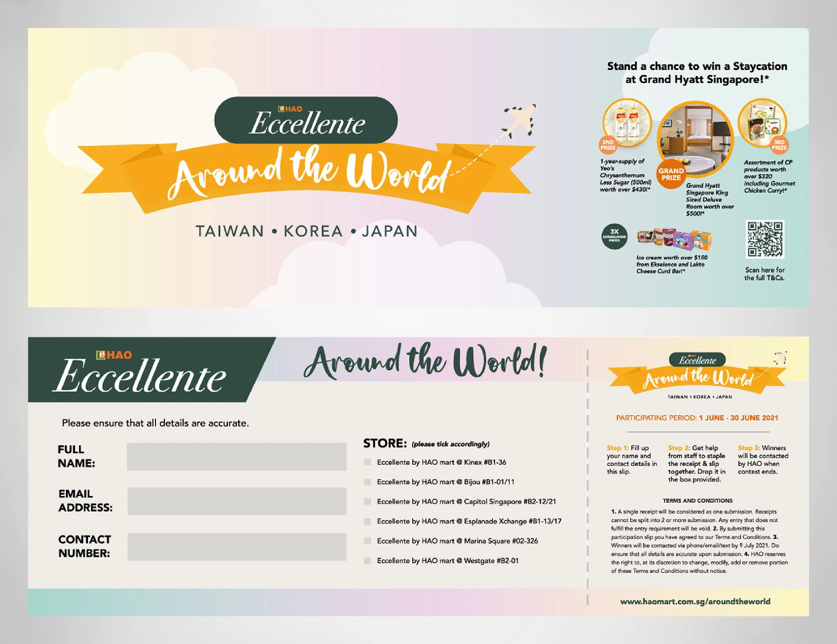This screenshot has width=837, height=644.
Task: Click the small Eccellente logo on the tear-off stub
Action: [698, 360]
